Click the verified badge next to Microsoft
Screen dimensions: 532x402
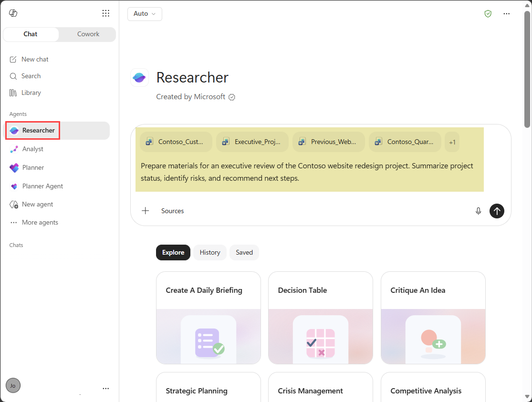click(x=232, y=97)
